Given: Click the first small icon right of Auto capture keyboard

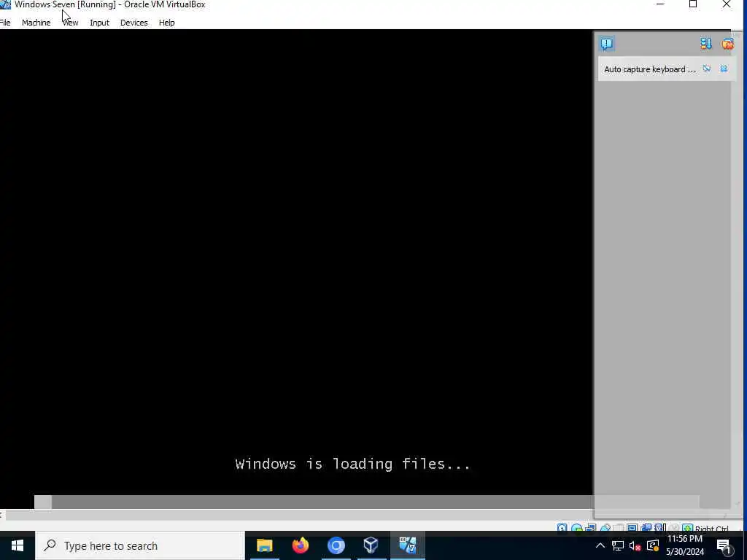Looking at the screenshot, I should pyautogui.click(x=707, y=69).
